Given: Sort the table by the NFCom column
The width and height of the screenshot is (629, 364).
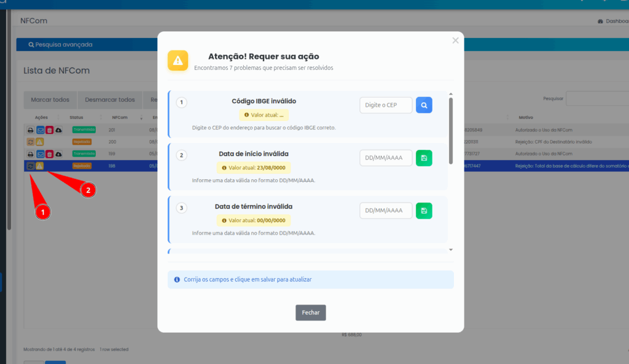Looking at the screenshot, I should (119, 117).
